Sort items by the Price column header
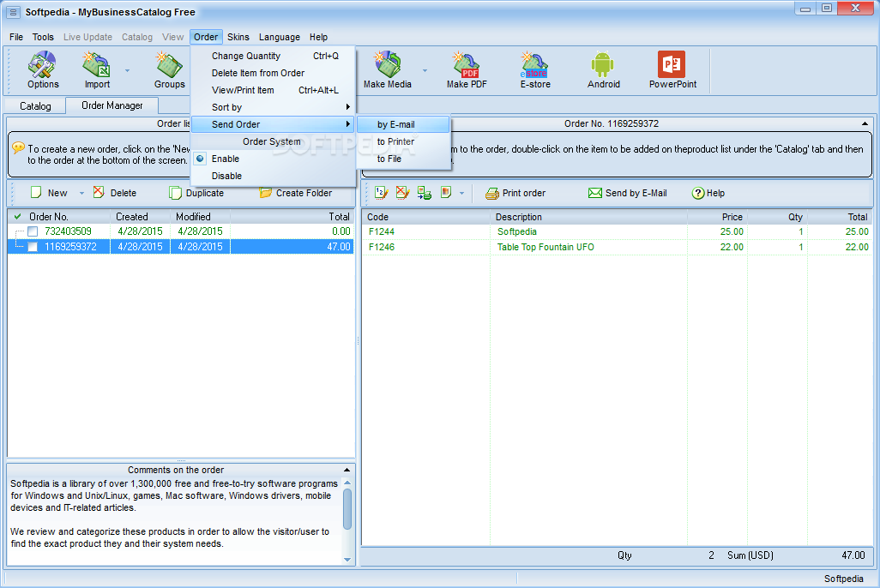Viewport: 880px width, 588px height. tap(717, 217)
